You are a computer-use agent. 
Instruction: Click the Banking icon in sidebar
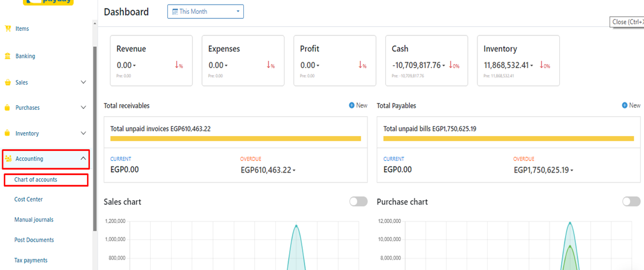pyautogui.click(x=8, y=56)
